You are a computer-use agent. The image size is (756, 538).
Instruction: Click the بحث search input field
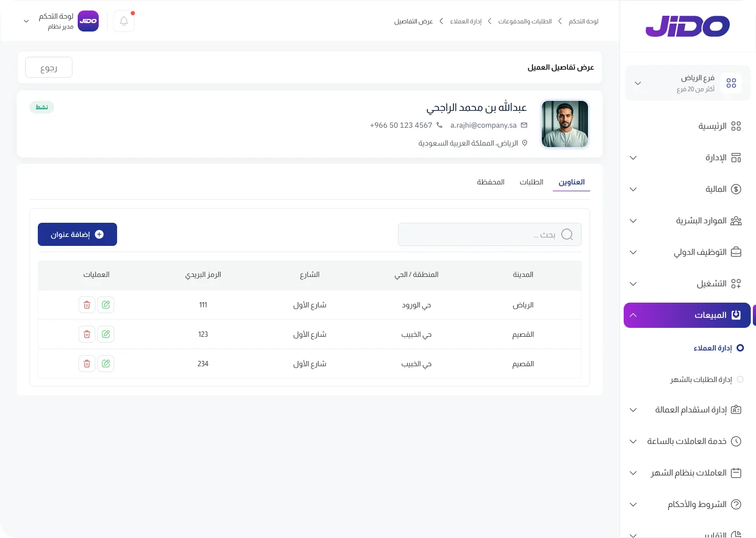click(490, 234)
